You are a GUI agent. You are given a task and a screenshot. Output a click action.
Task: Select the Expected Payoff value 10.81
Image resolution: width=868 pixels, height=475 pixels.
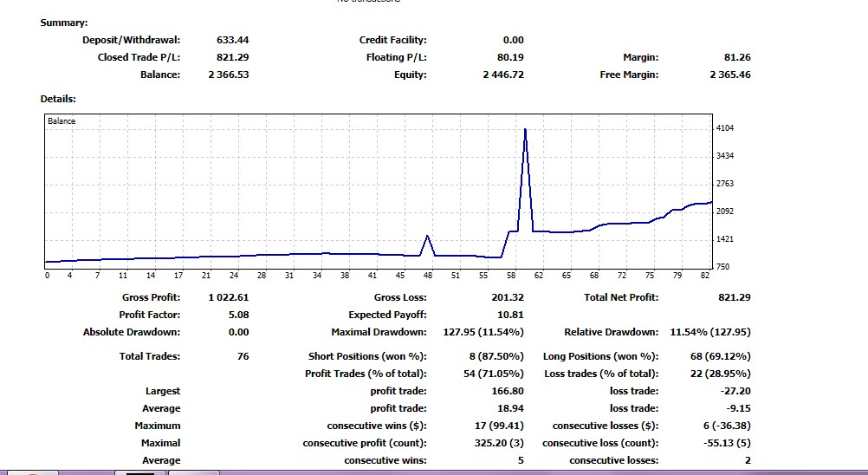pyautogui.click(x=510, y=315)
